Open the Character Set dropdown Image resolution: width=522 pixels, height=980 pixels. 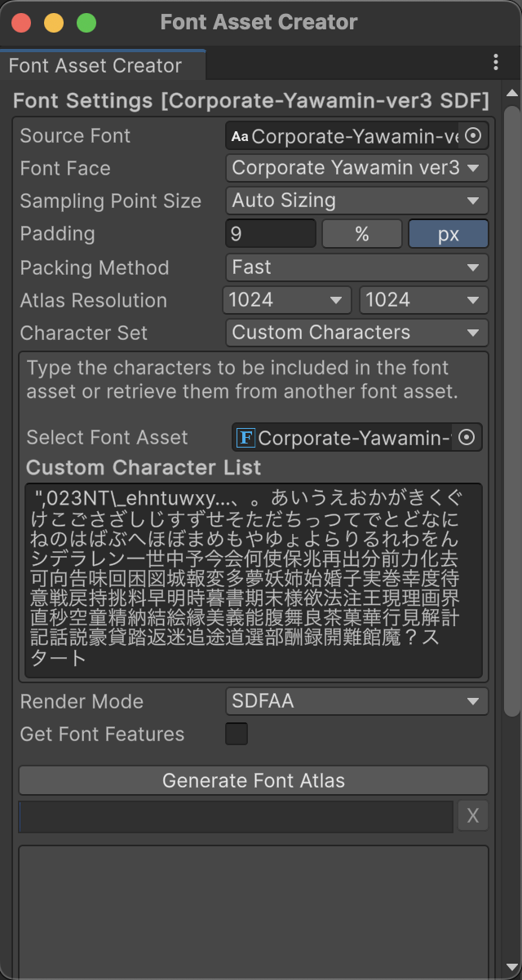(356, 333)
